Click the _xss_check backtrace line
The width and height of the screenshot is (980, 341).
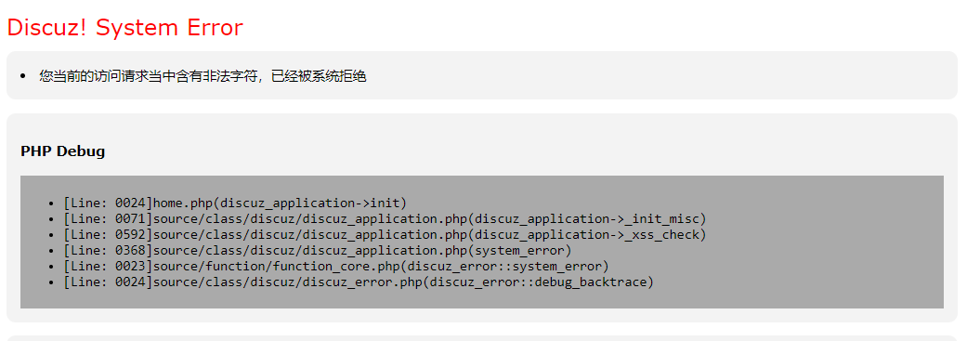point(385,235)
